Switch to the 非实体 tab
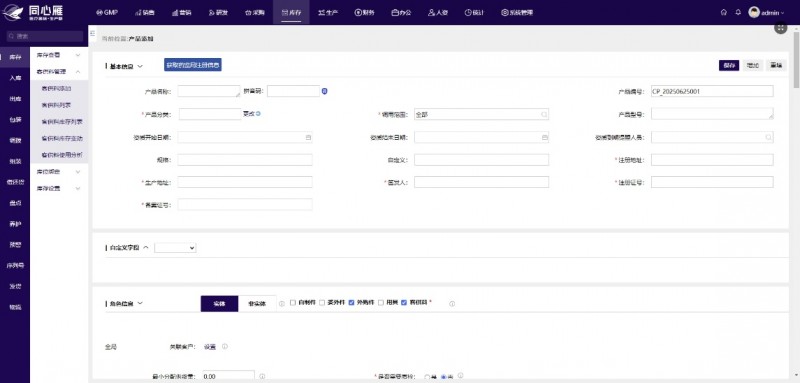 click(x=257, y=303)
